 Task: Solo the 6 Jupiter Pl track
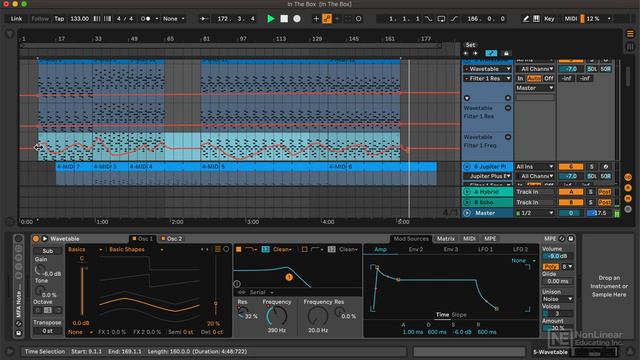[591, 167]
